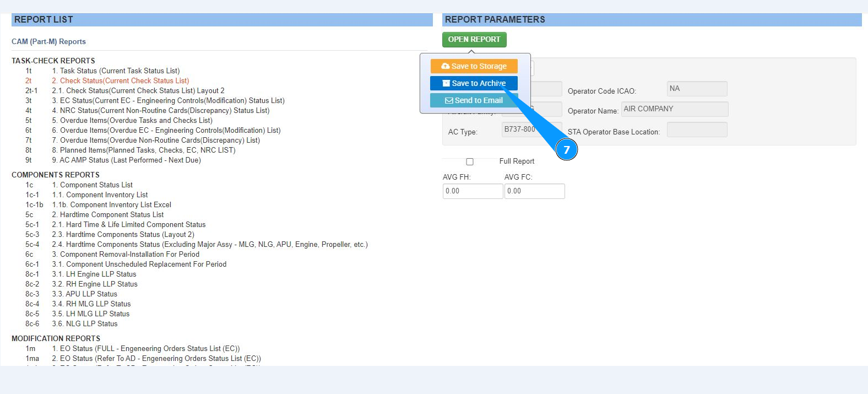Open 1. Component Status List
Viewport: 868px width, 394px height.
coord(93,185)
